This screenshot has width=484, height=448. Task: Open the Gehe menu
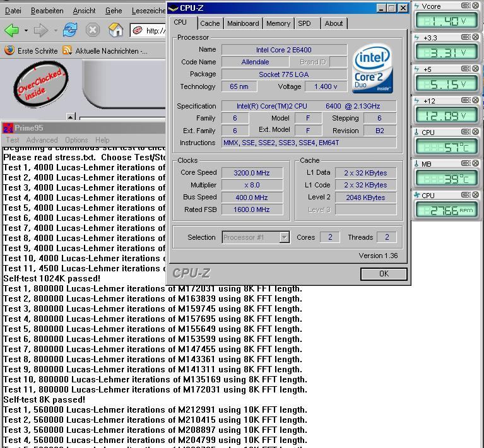114,11
